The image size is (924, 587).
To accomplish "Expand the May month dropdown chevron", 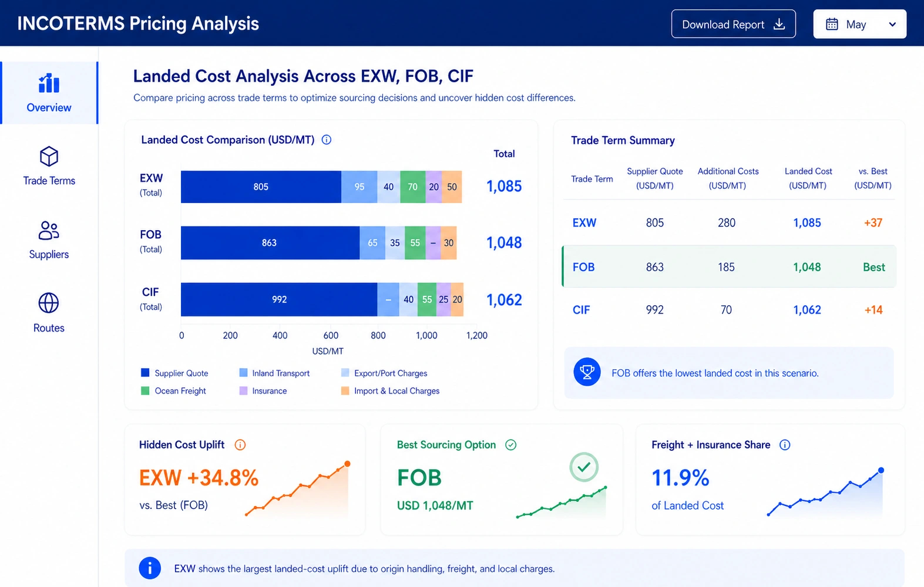I will [892, 25].
